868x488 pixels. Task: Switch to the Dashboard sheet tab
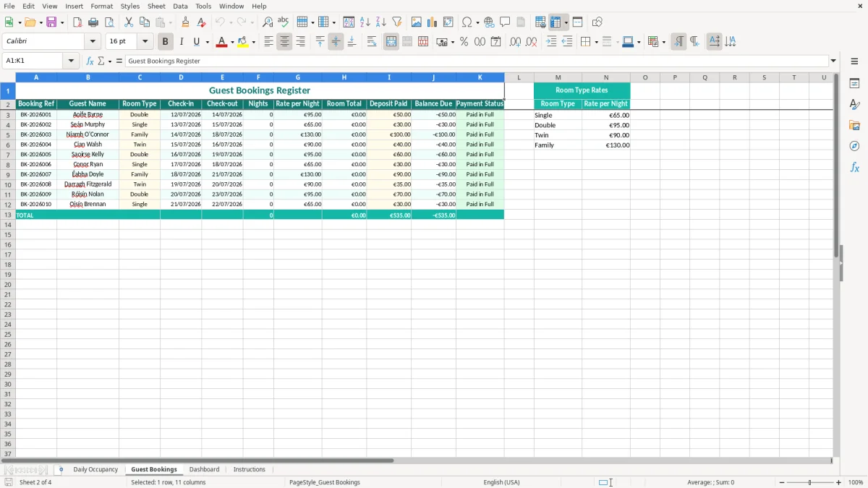pyautogui.click(x=204, y=470)
